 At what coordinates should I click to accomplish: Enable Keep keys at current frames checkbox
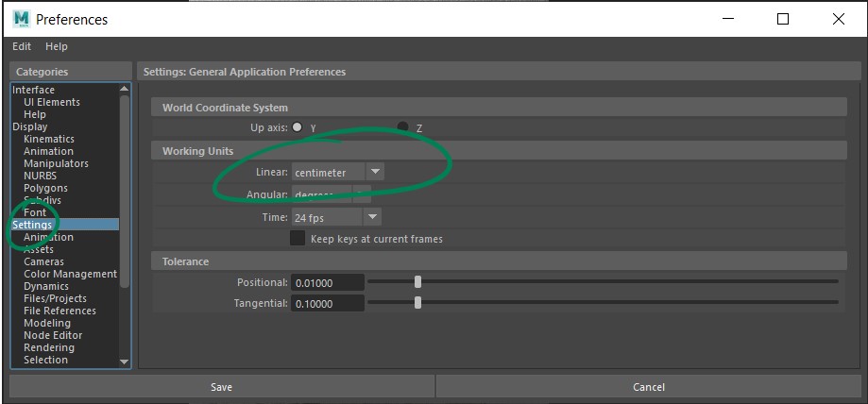(x=298, y=239)
